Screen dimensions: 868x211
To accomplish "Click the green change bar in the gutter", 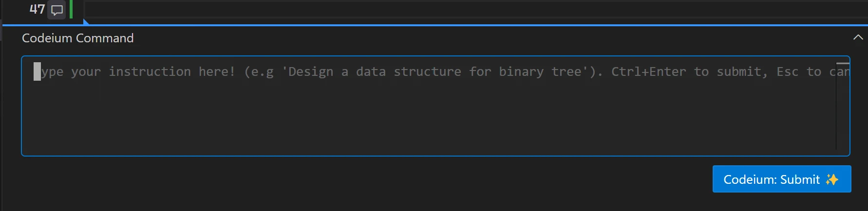I will pyautogui.click(x=71, y=9).
